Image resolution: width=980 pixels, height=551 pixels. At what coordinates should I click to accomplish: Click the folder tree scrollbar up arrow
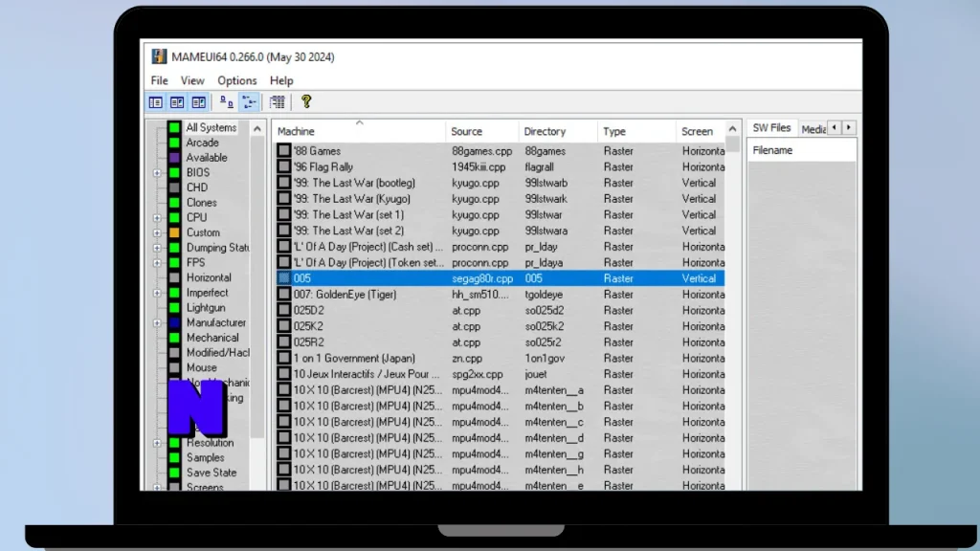point(256,129)
